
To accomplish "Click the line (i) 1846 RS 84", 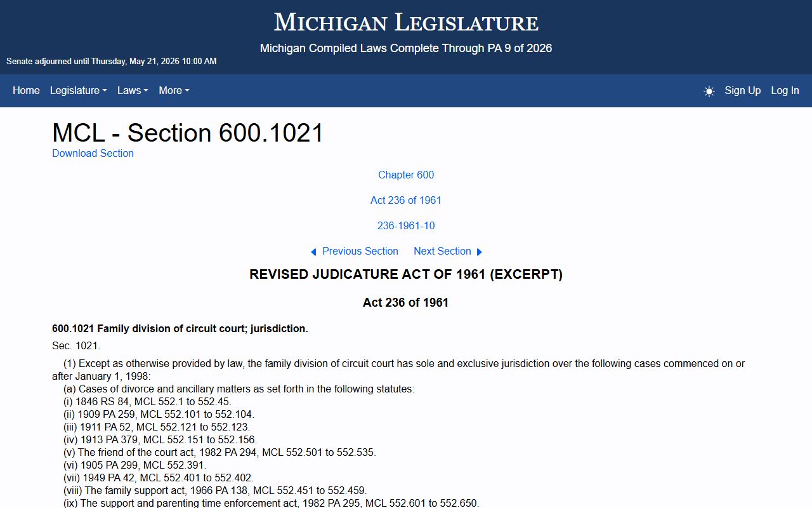I will [x=147, y=402].
